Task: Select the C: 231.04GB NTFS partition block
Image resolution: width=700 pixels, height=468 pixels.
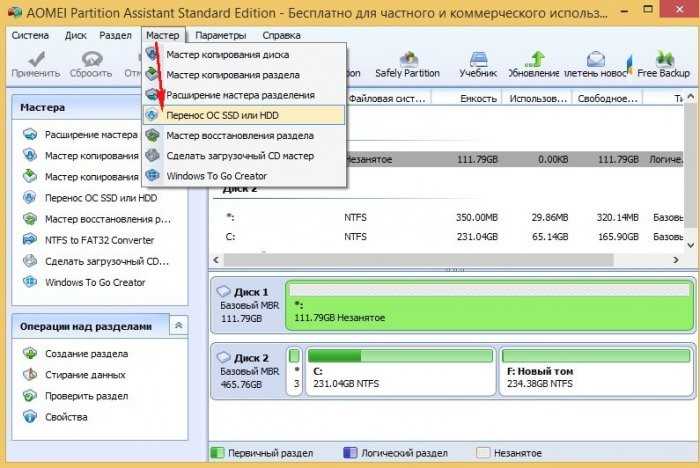Action: pos(400,372)
